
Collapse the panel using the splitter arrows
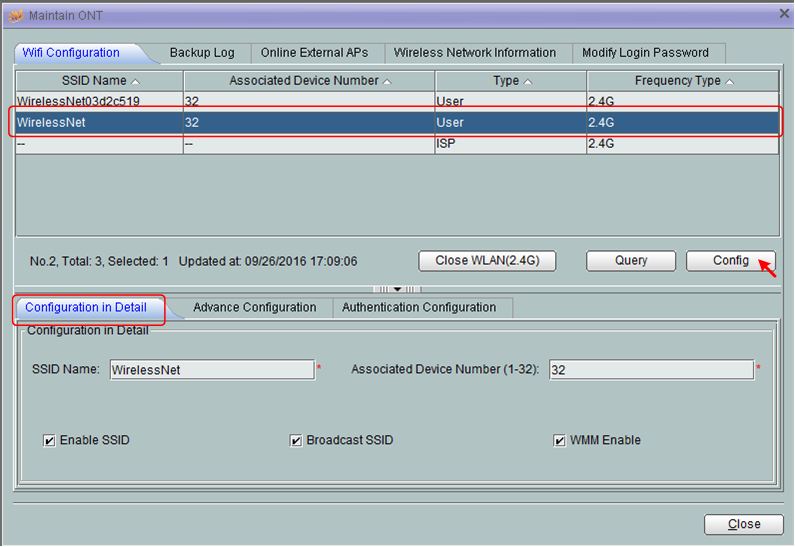(x=397, y=289)
